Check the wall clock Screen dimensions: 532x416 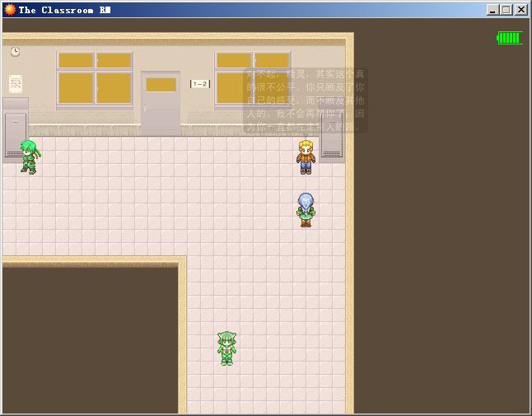(x=15, y=52)
